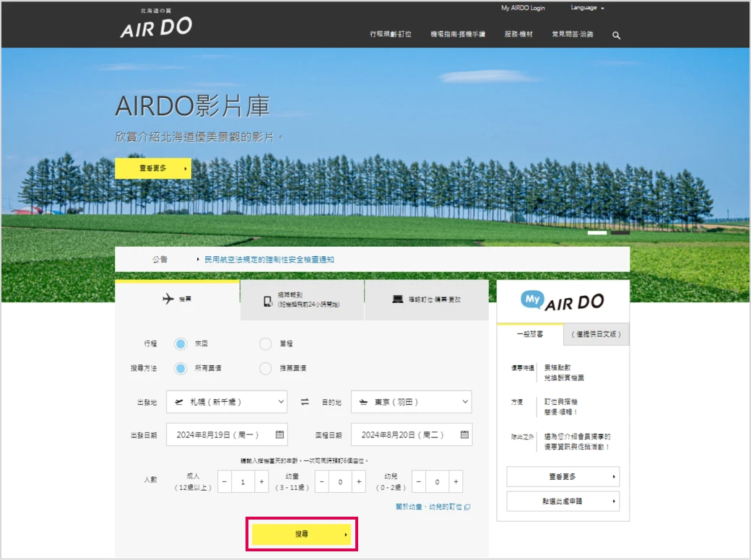Click laptop icon on booking confirmation tab

[x=398, y=299]
